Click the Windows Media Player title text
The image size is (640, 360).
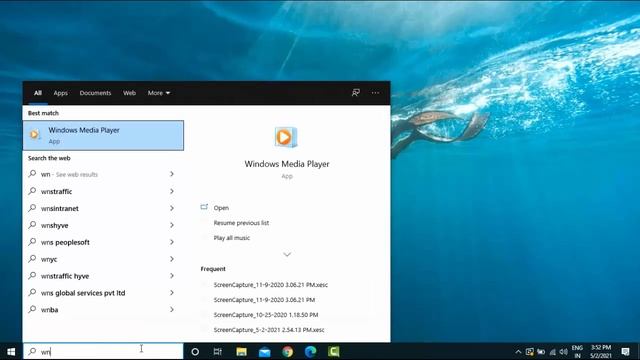coord(287,164)
